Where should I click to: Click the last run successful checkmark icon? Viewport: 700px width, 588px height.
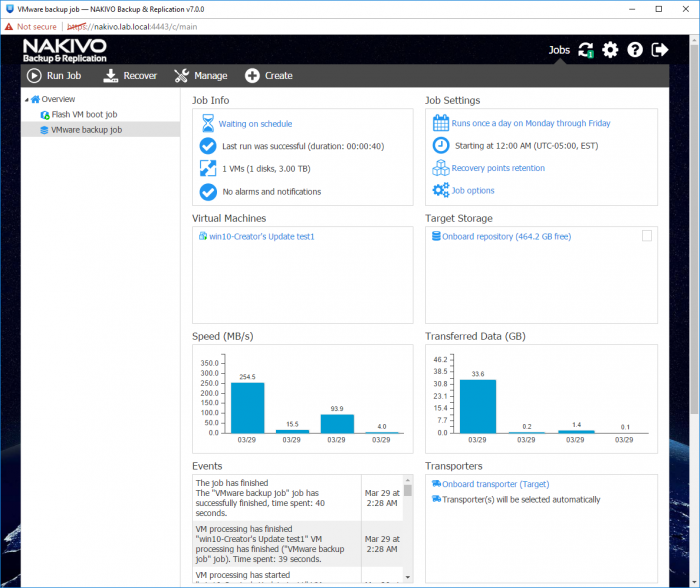tap(208, 146)
